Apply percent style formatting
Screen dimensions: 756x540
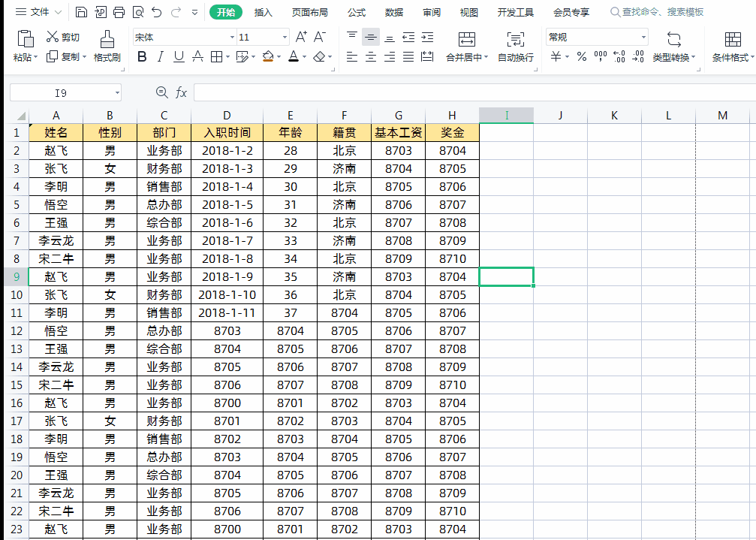point(580,56)
